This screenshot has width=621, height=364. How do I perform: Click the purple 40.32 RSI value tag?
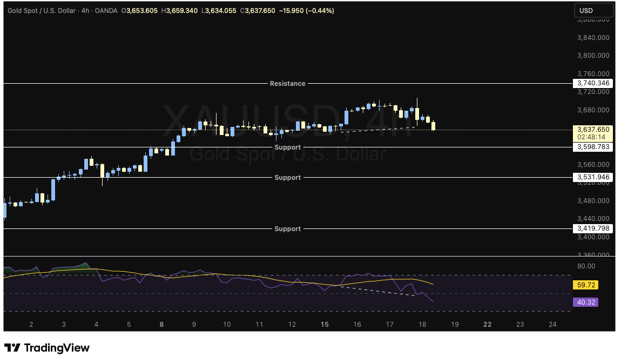point(586,302)
